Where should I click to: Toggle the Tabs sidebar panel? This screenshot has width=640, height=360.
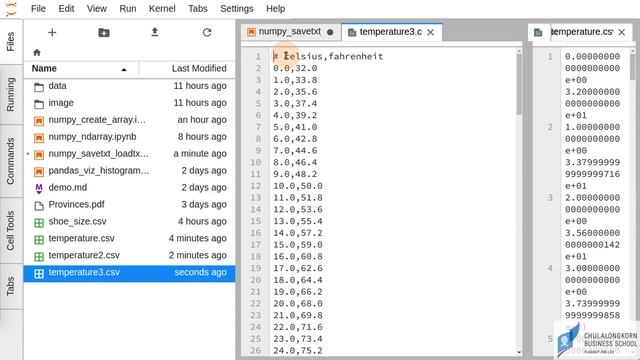[x=11, y=286]
